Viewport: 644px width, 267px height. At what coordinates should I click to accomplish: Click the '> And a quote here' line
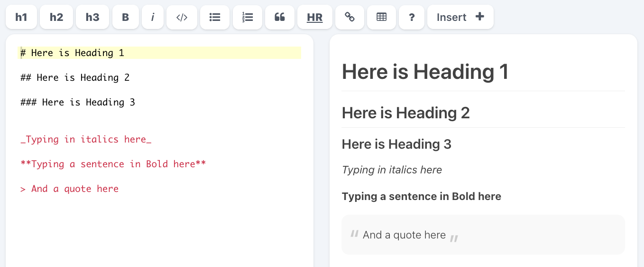click(70, 189)
